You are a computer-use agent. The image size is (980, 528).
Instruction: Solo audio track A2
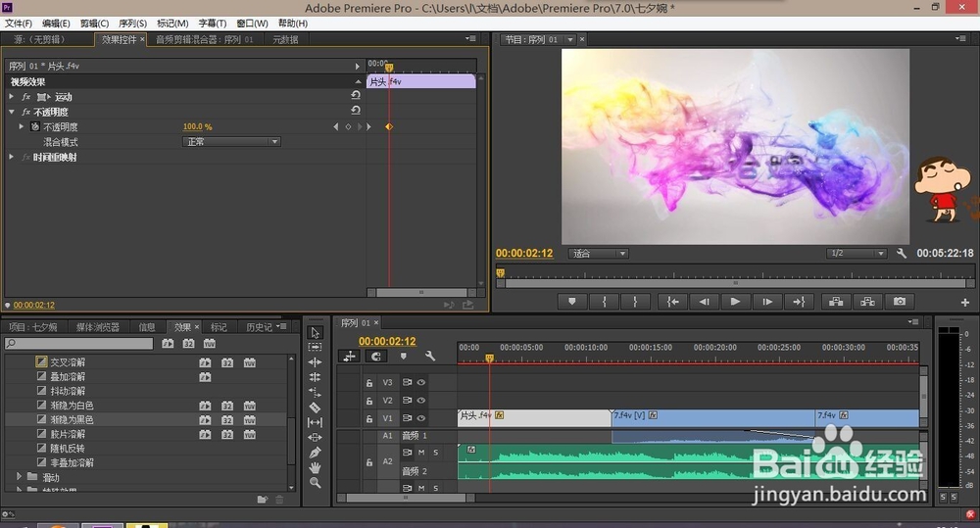point(436,452)
